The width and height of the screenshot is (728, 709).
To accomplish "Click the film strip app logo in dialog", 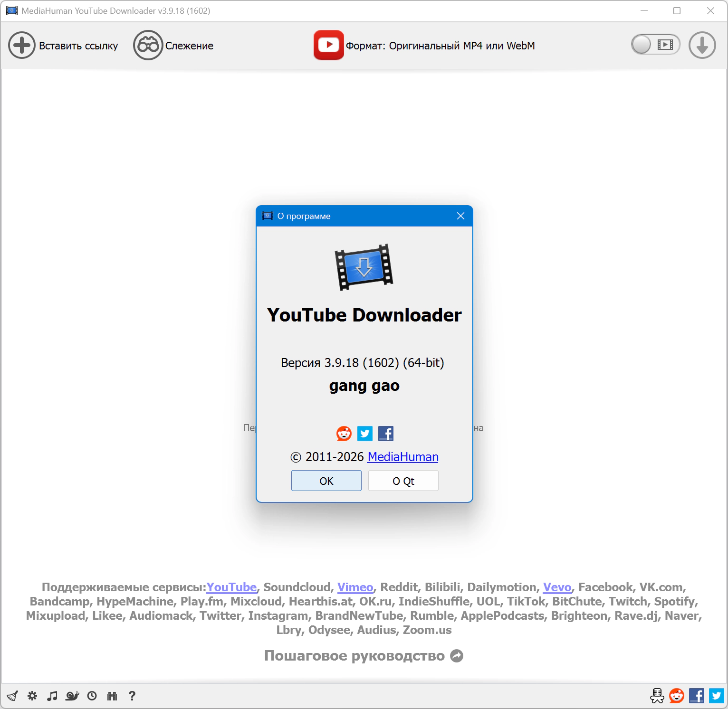I will click(364, 267).
